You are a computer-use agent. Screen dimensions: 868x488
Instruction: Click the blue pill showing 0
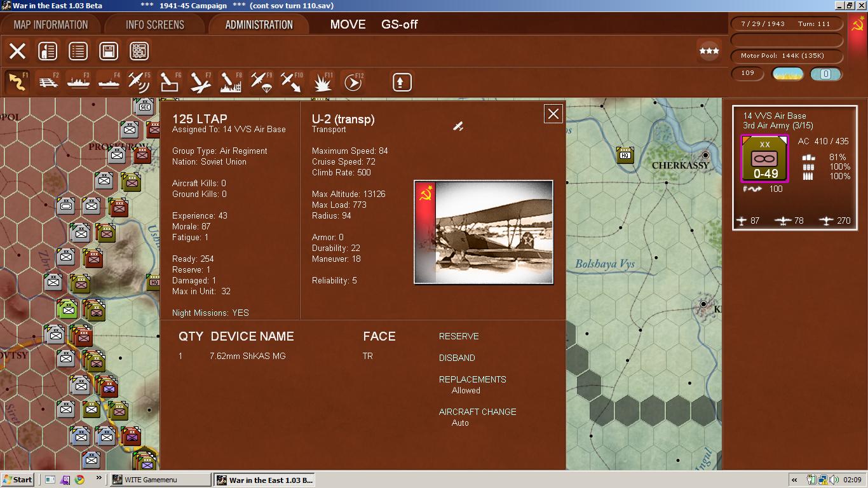point(825,74)
